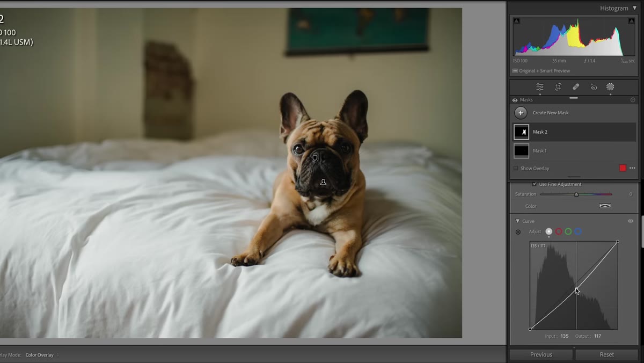Click Create New Mask label

point(551,113)
